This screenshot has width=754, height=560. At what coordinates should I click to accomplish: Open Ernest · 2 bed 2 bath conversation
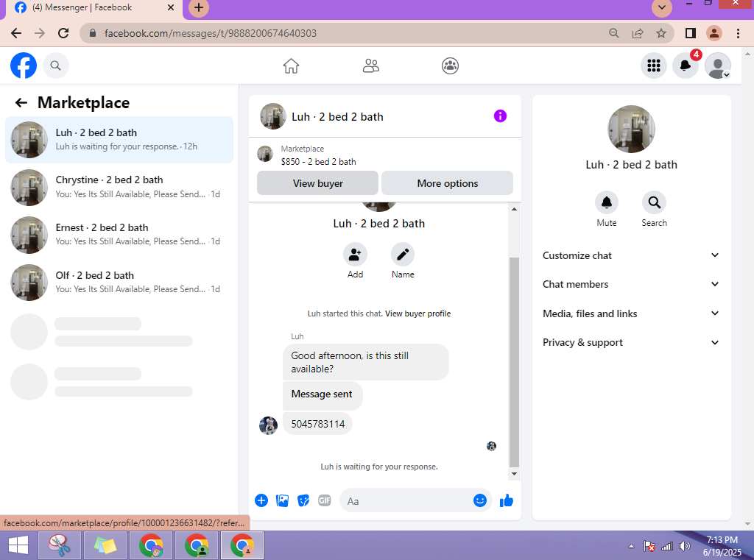pyautogui.click(x=119, y=235)
